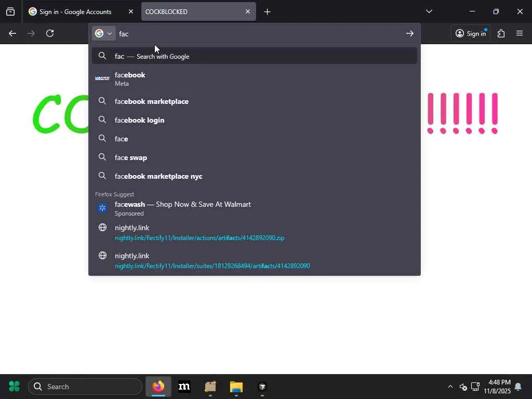Click the magnifier icon next to 'facebook login'
This screenshot has width=532, height=399.
coord(102,119)
